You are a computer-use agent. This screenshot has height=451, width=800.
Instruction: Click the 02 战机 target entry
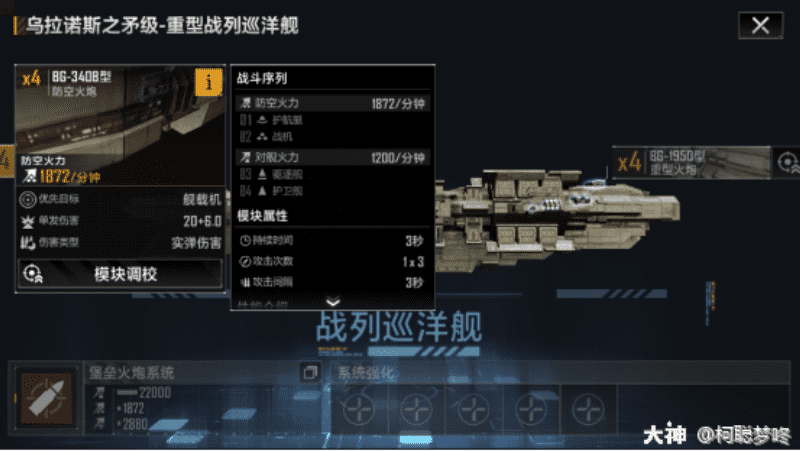pos(266,137)
